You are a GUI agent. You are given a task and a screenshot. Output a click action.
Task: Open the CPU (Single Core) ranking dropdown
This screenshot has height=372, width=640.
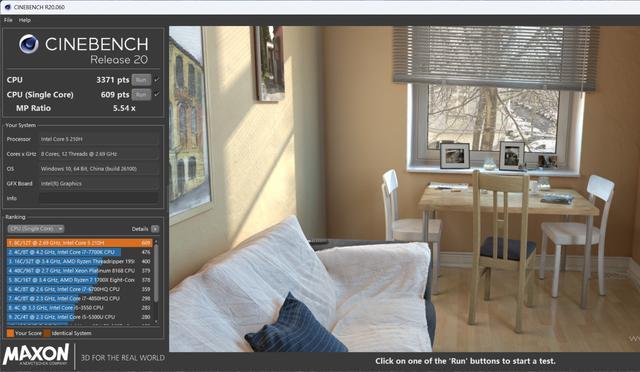[x=36, y=229]
